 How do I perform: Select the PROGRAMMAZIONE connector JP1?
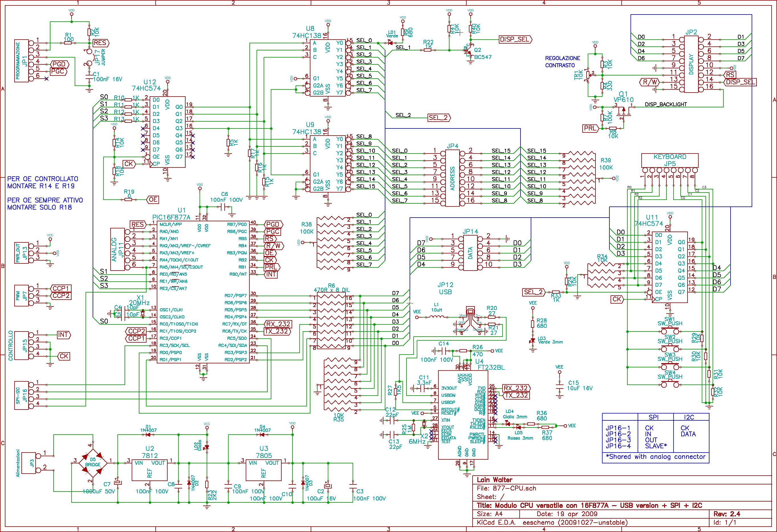pyautogui.click(x=22, y=61)
